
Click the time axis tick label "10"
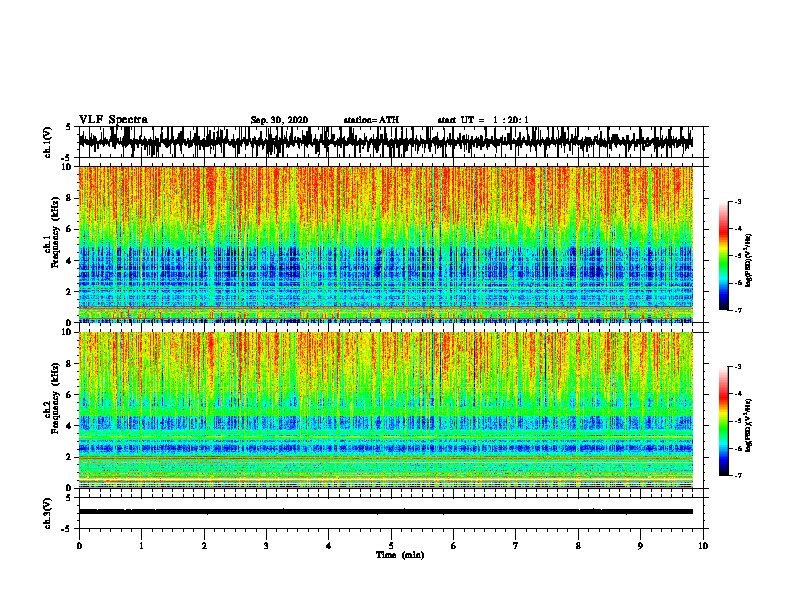(703, 546)
